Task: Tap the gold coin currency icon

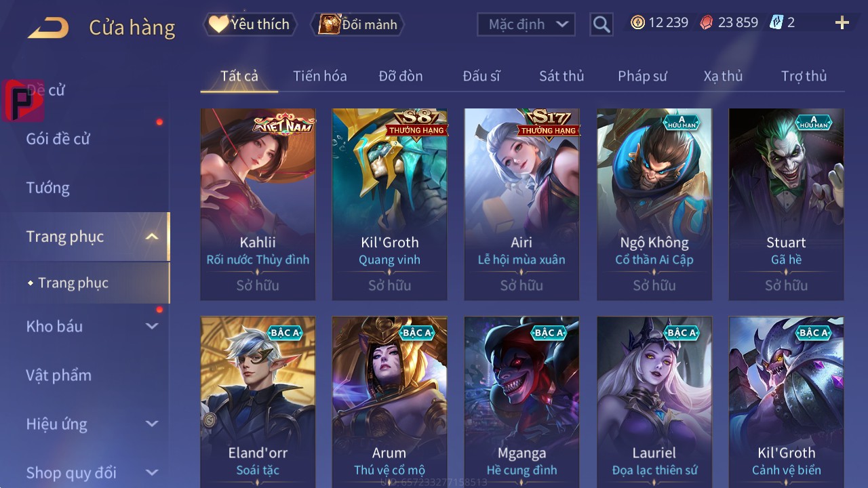Action: pyautogui.click(x=637, y=22)
